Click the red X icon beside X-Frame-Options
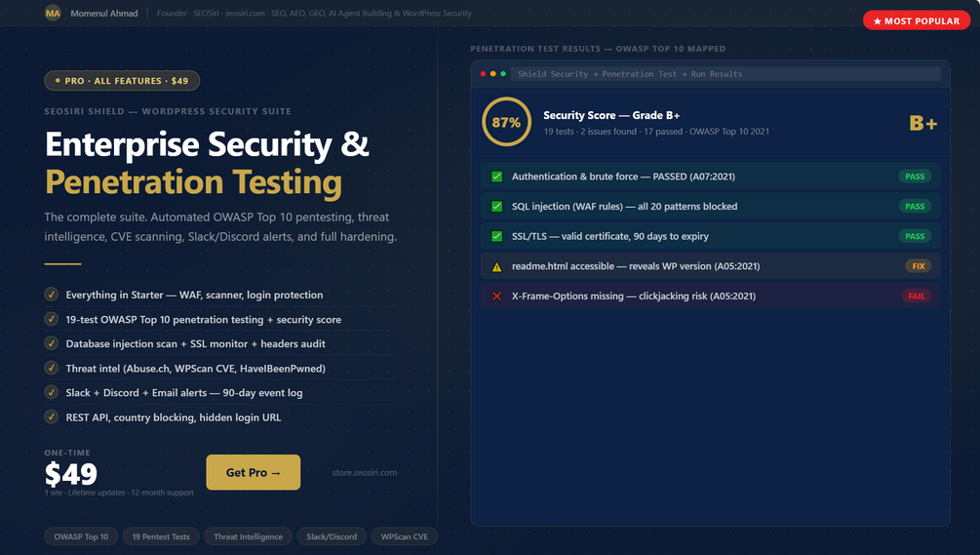The image size is (980, 555). click(x=496, y=297)
